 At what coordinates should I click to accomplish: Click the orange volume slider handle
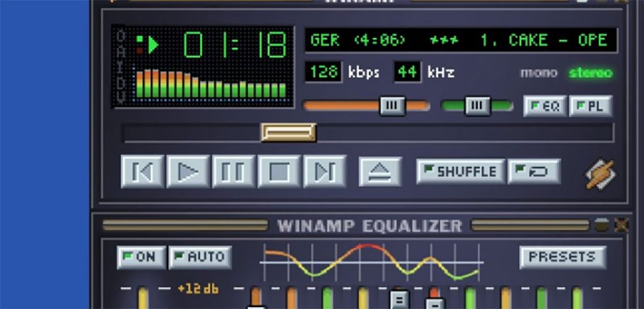pyautogui.click(x=392, y=106)
